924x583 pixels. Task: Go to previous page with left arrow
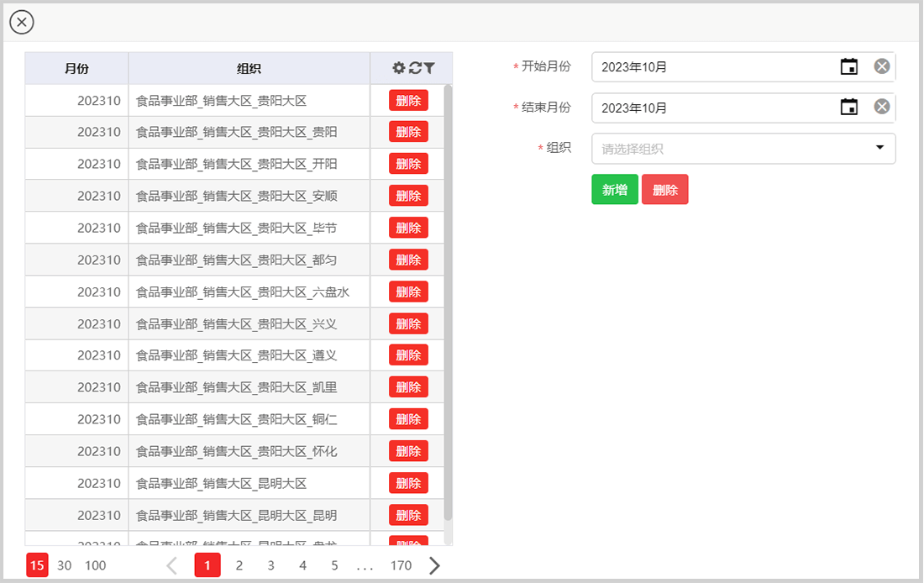pyautogui.click(x=172, y=565)
